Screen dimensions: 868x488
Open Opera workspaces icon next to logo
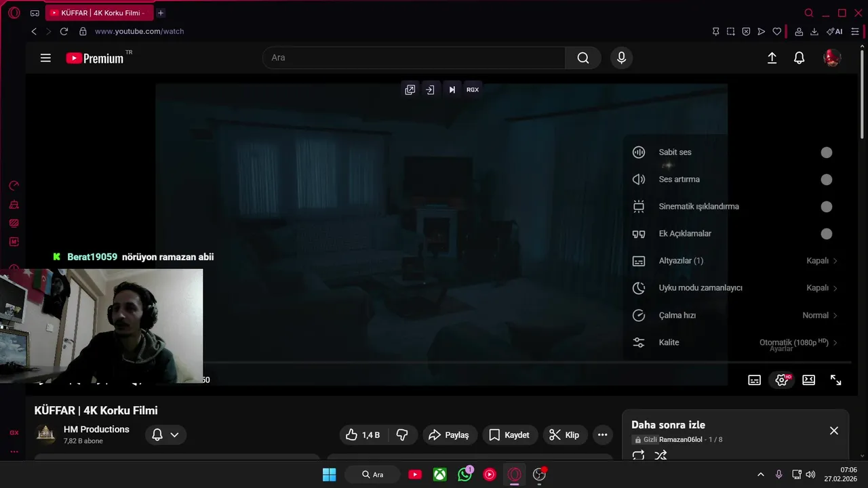35,13
